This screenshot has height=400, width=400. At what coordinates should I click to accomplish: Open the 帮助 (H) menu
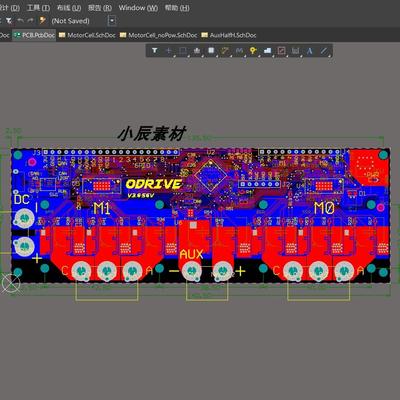click(x=177, y=8)
